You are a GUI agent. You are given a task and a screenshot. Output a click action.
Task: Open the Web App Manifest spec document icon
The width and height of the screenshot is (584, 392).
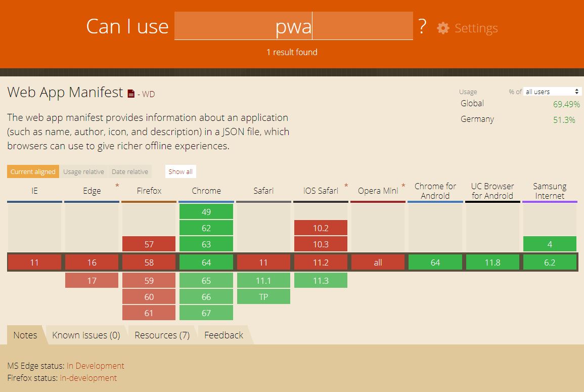131,94
